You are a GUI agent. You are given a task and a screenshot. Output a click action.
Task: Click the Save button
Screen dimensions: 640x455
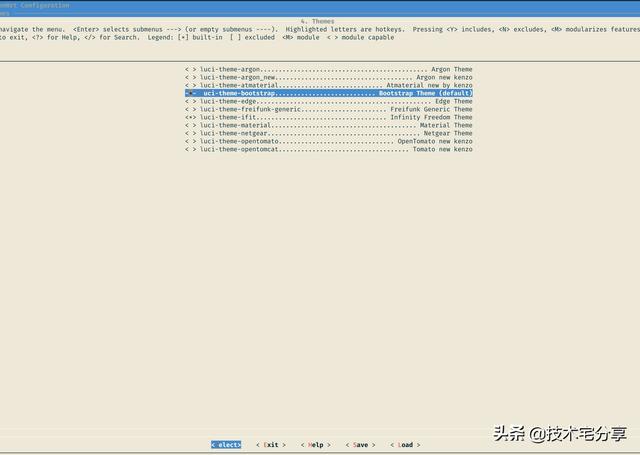(360, 445)
